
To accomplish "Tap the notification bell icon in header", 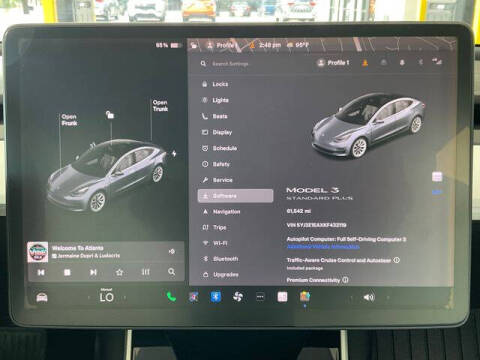I will 402,62.
